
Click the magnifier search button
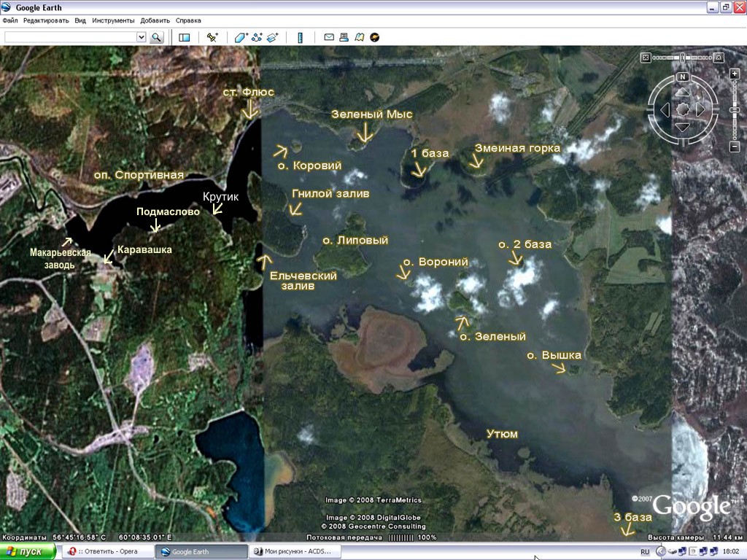click(x=156, y=37)
